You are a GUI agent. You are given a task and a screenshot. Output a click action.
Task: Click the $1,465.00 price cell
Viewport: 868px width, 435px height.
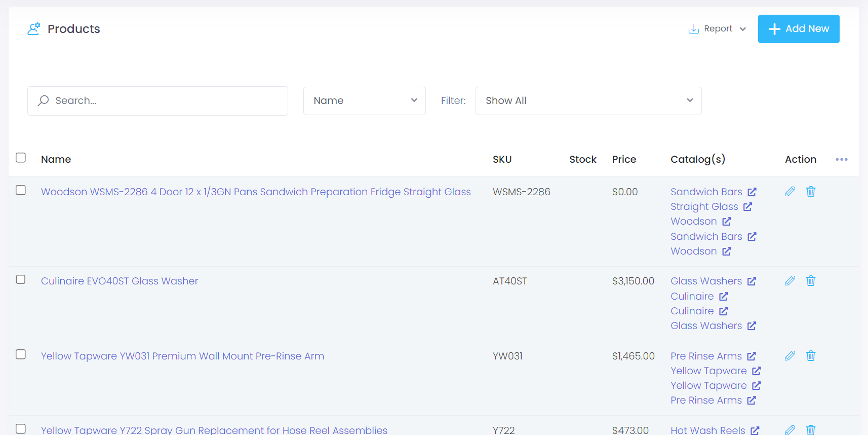[634, 356]
